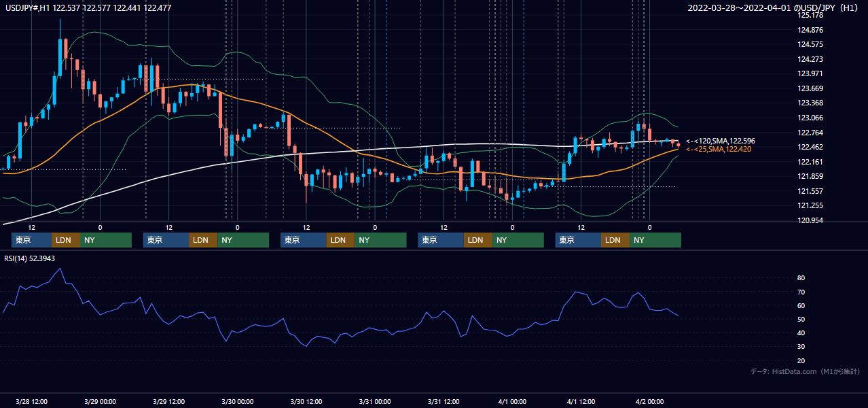
Task: Click the RSI axis value 50
Action: pyautogui.click(x=801, y=319)
